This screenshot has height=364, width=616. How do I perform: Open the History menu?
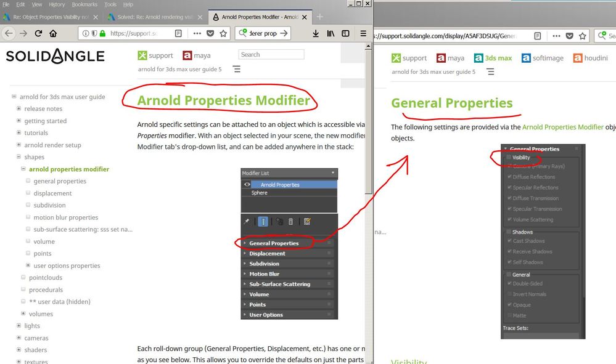click(x=57, y=4)
